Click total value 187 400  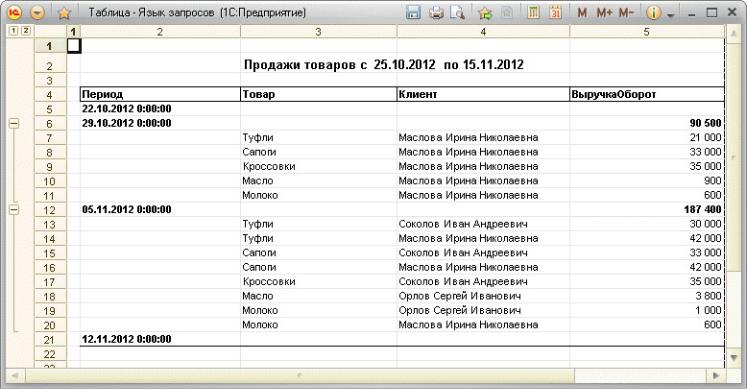click(703, 209)
